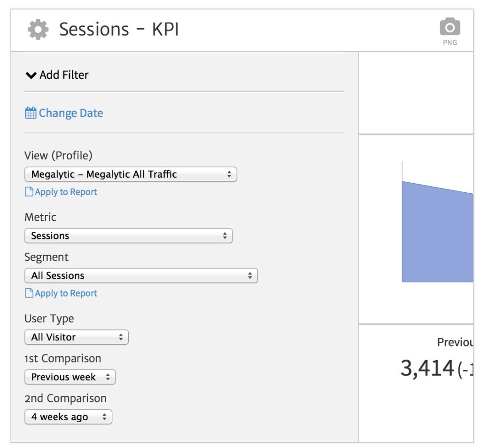This screenshot has width=481, height=448.
Task: Click the page icon beside first Apply to Report
Action: click(x=30, y=191)
